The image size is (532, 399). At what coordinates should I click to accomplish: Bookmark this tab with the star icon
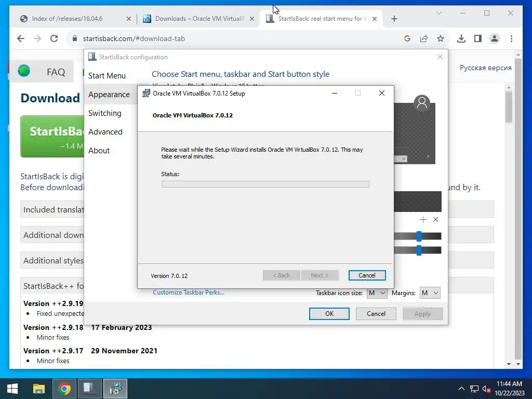(441, 38)
